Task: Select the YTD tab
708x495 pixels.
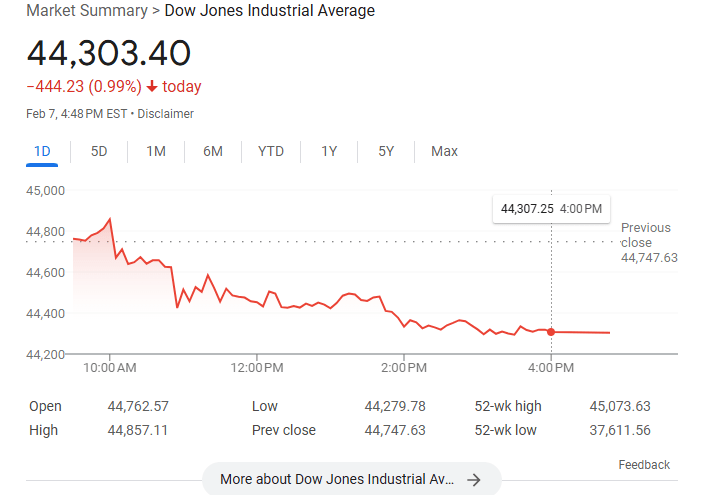Action: click(x=271, y=151)
